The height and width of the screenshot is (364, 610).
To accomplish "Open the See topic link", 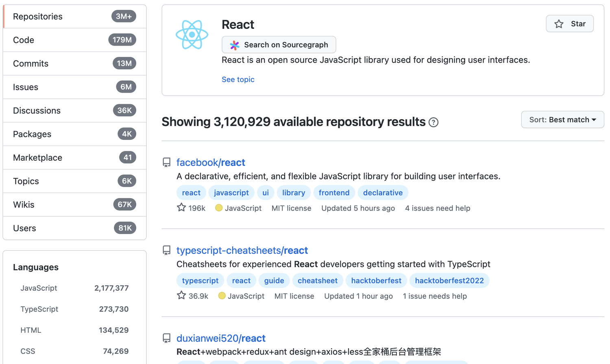I will click(238, 79).
